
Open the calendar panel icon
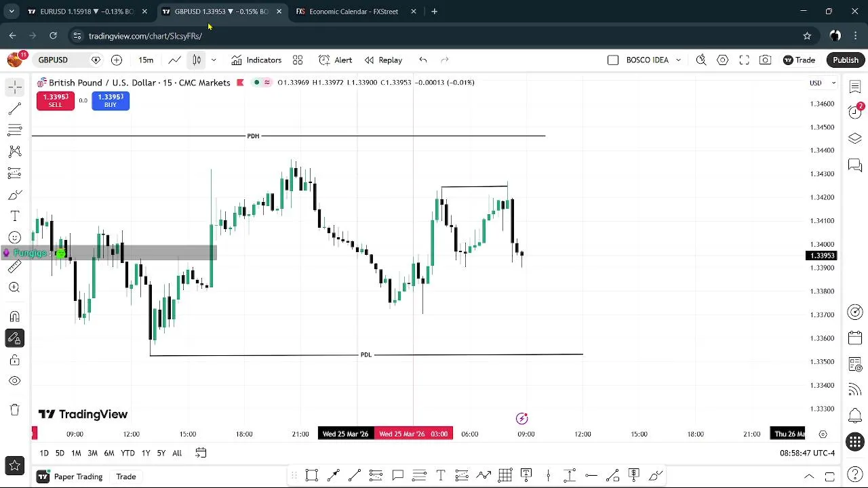pos(855,338)
